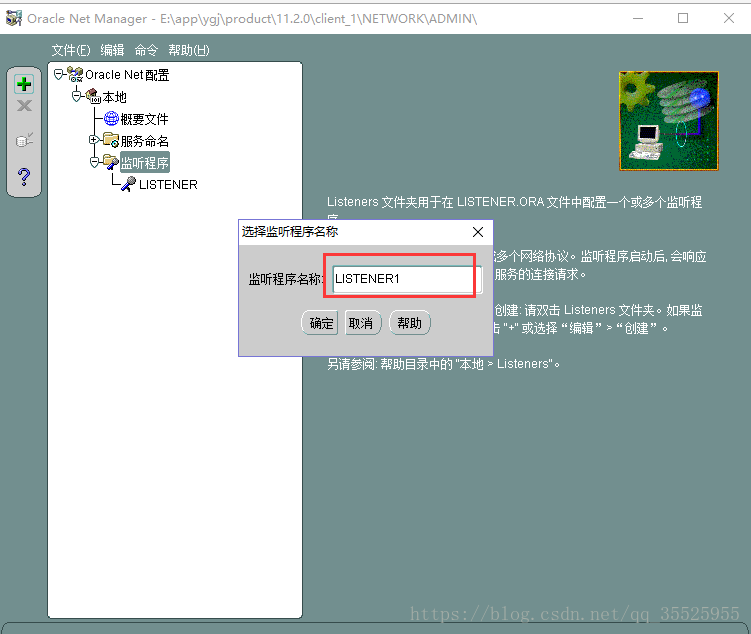The height and width of the screenshot is (634, 751).
Task: Open the 编辑 menu
Action: pos(113,50)
